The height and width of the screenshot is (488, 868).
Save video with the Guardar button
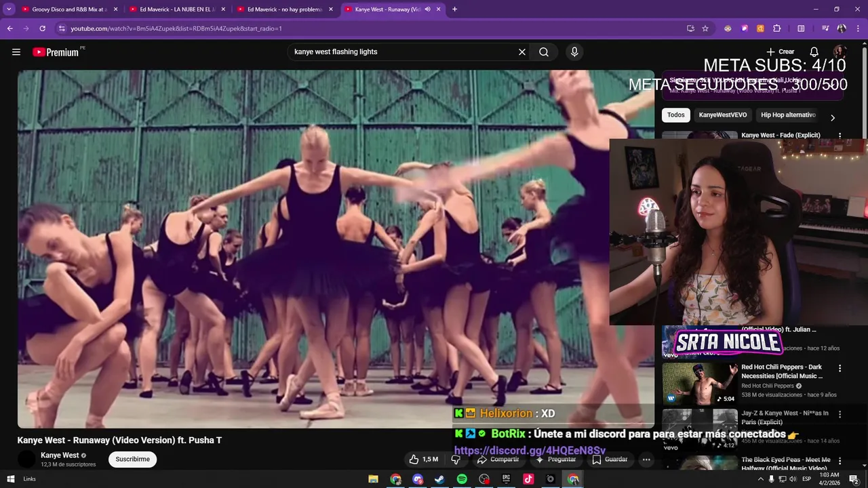click(x=610, y=460)
